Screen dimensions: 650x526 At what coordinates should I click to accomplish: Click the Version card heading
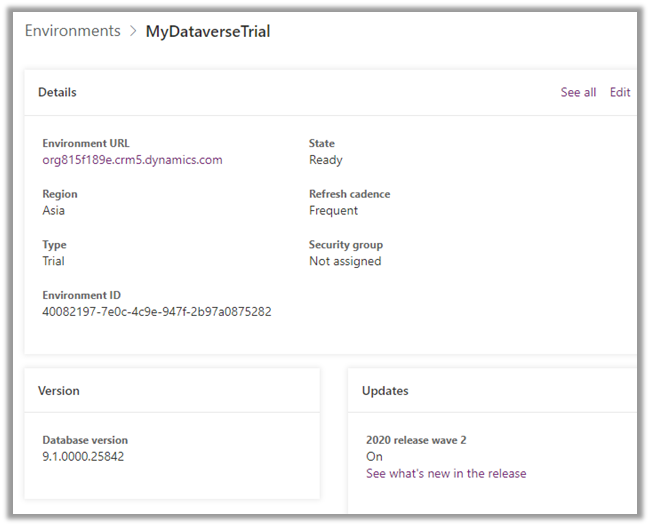[x=59, y=391]
